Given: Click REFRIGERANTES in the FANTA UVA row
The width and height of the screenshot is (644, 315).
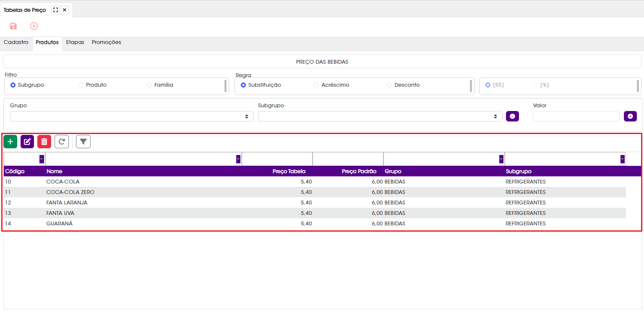Looking at the screenshot, I should [526, 213].
